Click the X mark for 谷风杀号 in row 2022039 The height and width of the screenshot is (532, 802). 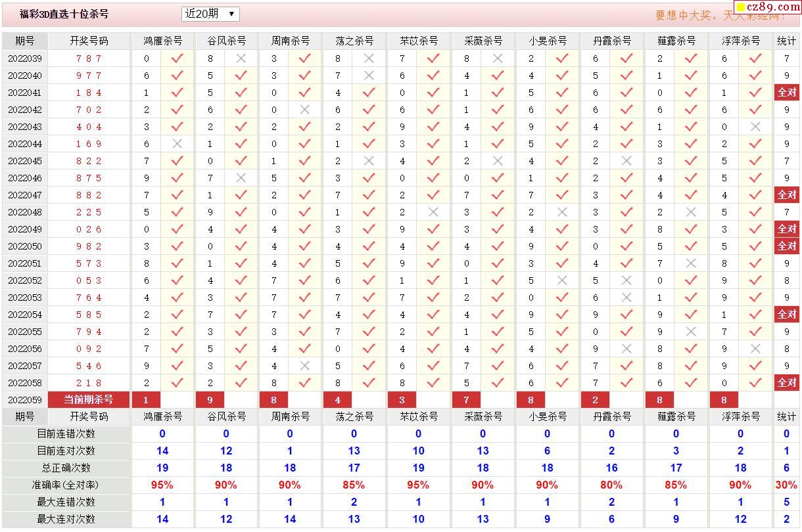click(241, 58)
